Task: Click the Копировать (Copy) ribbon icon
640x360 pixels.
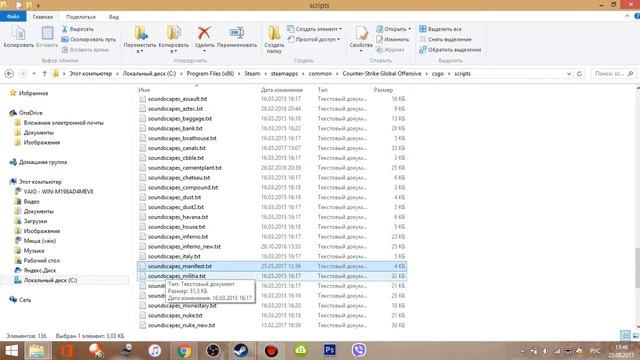Action: (x=18, y=33)
